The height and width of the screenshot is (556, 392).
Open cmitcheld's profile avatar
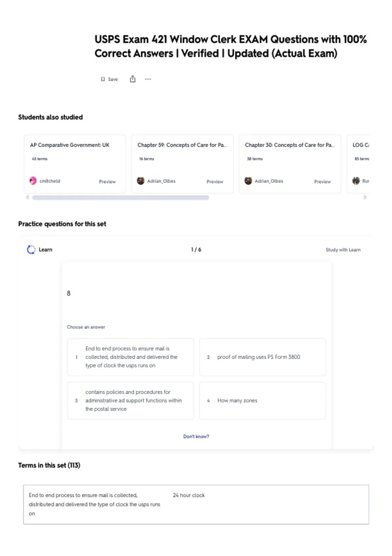click(33, 181)
